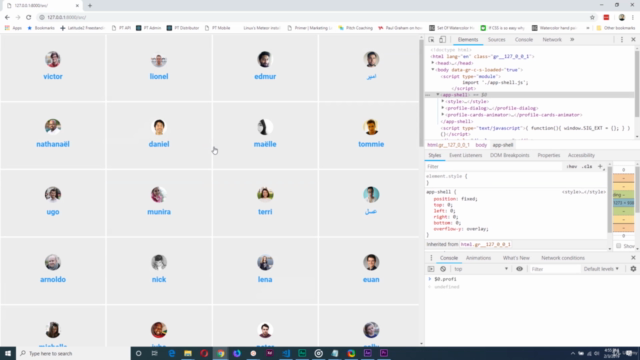The width and height of the screenshot is (640, 360).
Task: Open munira profile card
Action: 159,203
